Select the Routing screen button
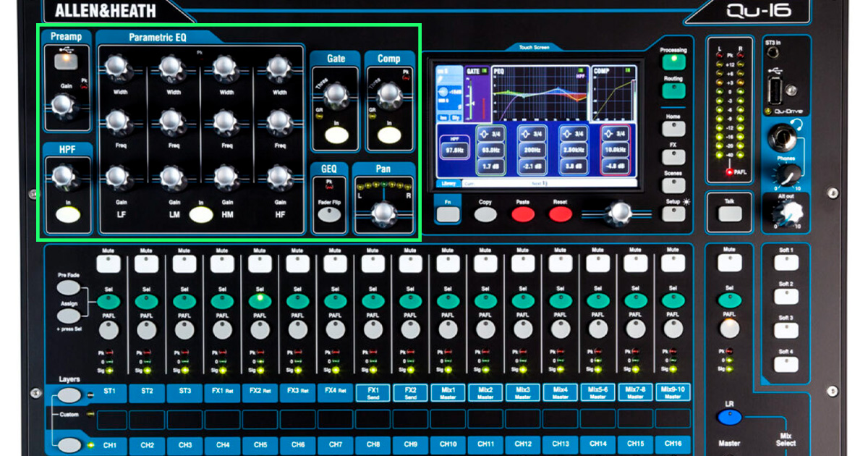Screen dimensions: 868x456 (x=673, y=90)
